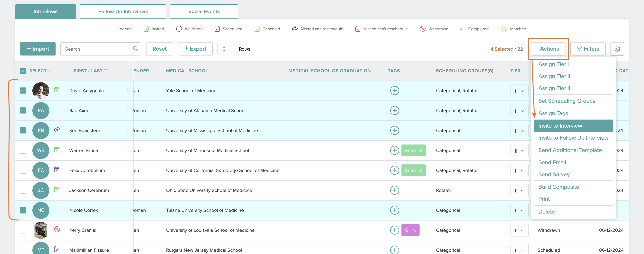Remove the Endo tag from Warren Broca
The height and width of the screenshot is (254, 644).
coord(420,150)
